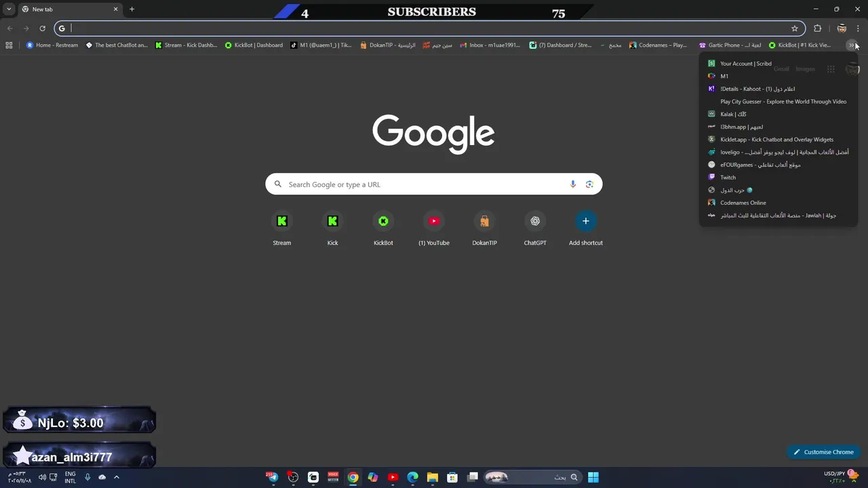This screenshot has width=868, height=488.
Task: Open the Kalak bookmark
Action: [778, 114]
